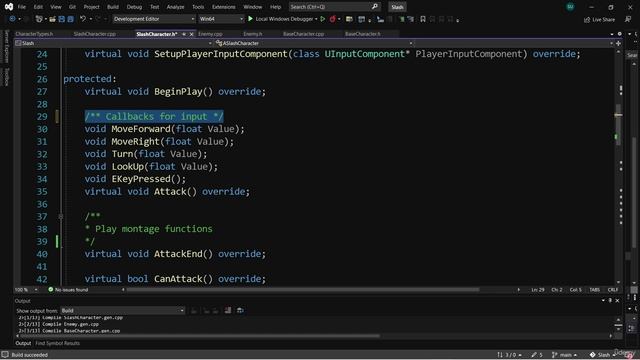Click the split editor icon

[618, 43]
